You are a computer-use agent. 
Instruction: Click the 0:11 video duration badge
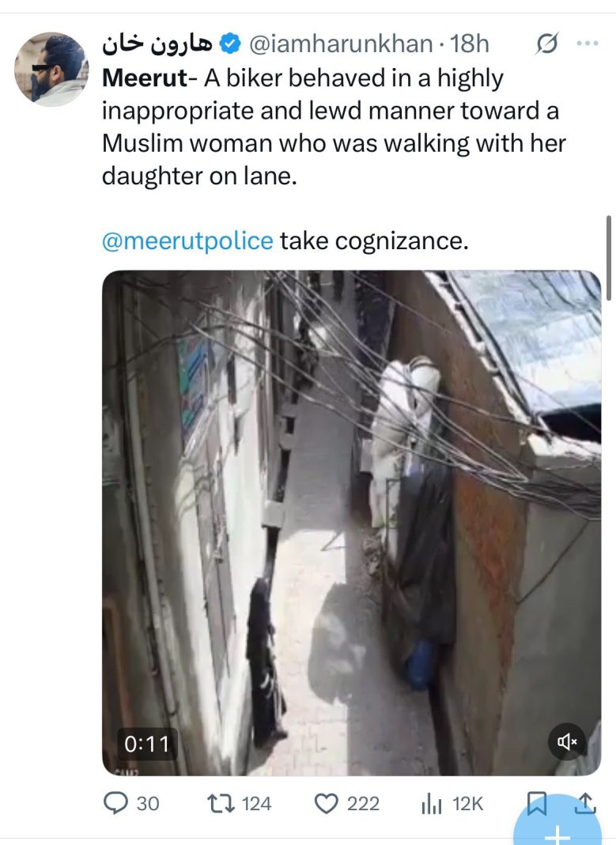click(147, 744)
